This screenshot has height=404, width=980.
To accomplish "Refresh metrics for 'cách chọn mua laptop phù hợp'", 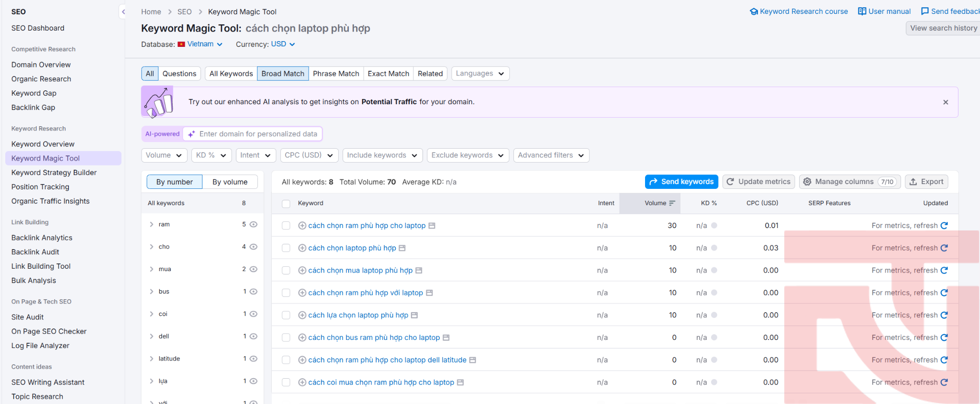I will pos(944,271).
